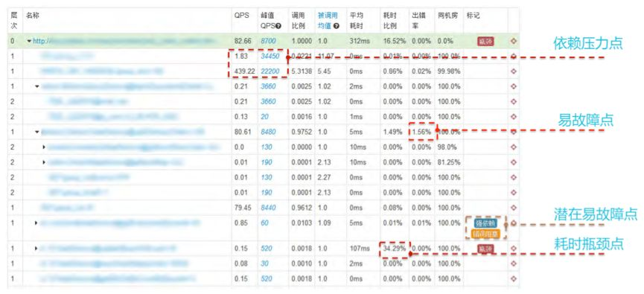Click the 瓶颈 tag in the root row
Image resolution: width=644 pixels, height=294 pixels.
[485, 41]
